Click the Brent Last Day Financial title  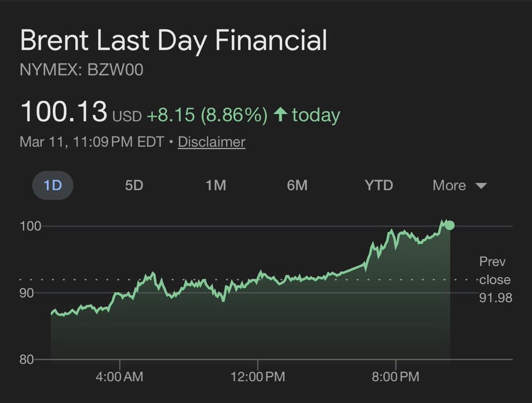coord(174,40)
